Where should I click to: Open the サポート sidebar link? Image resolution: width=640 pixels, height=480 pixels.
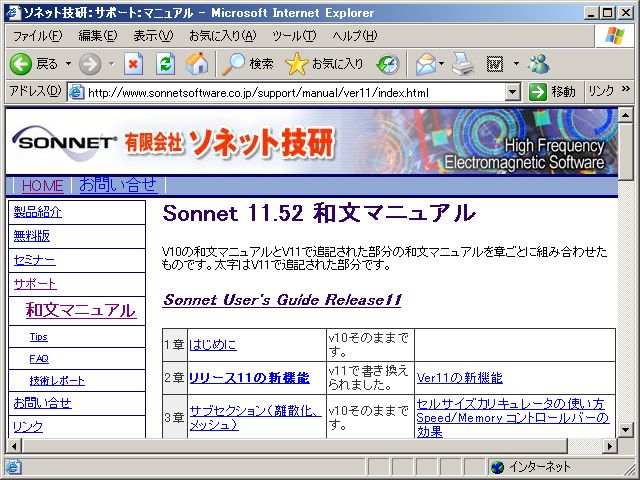click(x=35, y=284)
